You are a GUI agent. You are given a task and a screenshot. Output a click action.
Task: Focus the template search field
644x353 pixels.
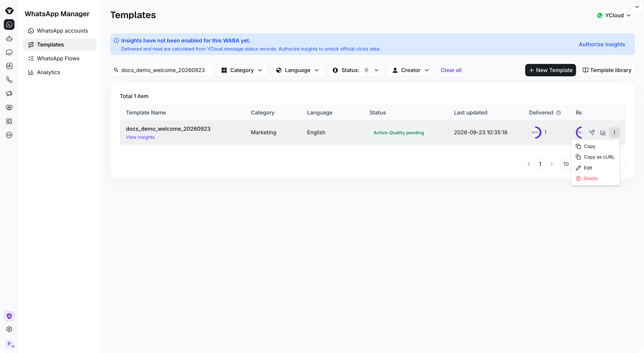[162, 70]
